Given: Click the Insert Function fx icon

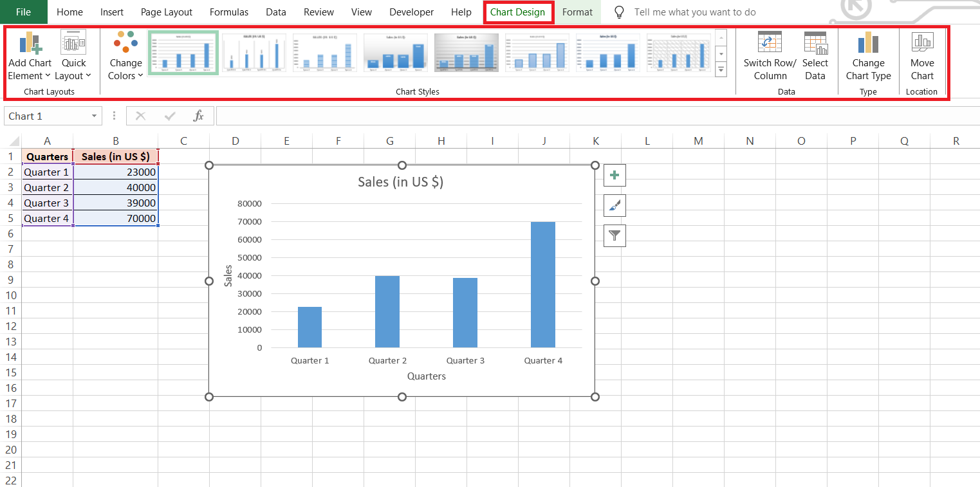Looking at the screenshot, I should 199,116.
